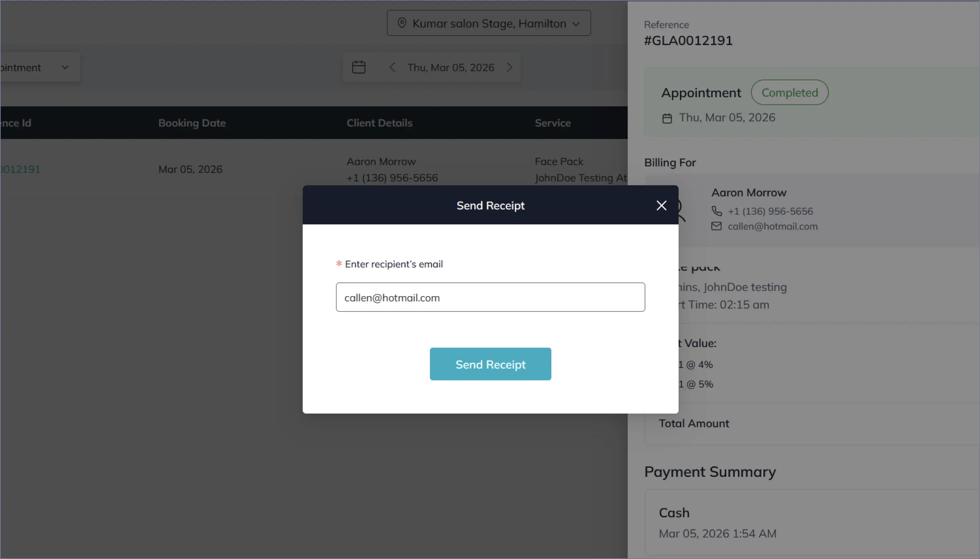Click the location pin icon
Screen dimensions: 980x559
coord(402,23)
